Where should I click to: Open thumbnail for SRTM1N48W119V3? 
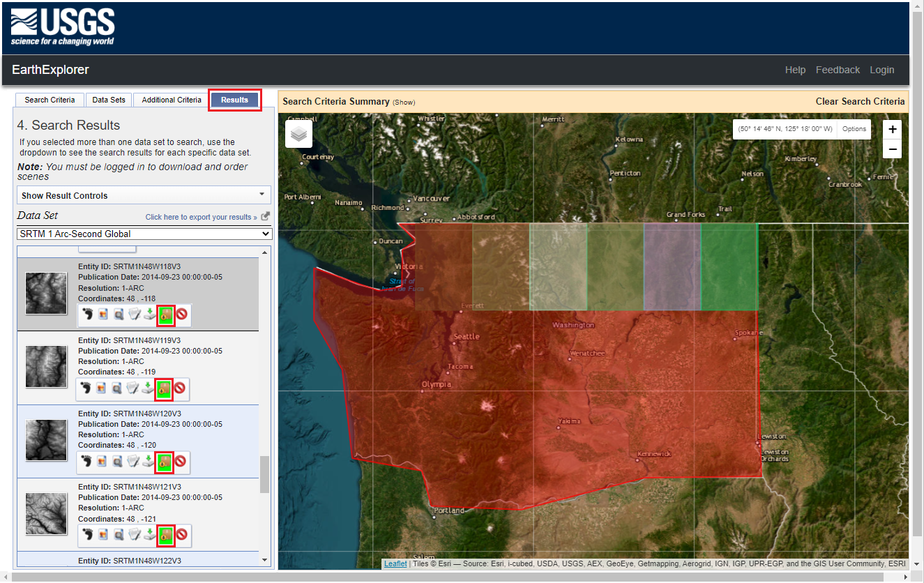(x=47, y=366)
